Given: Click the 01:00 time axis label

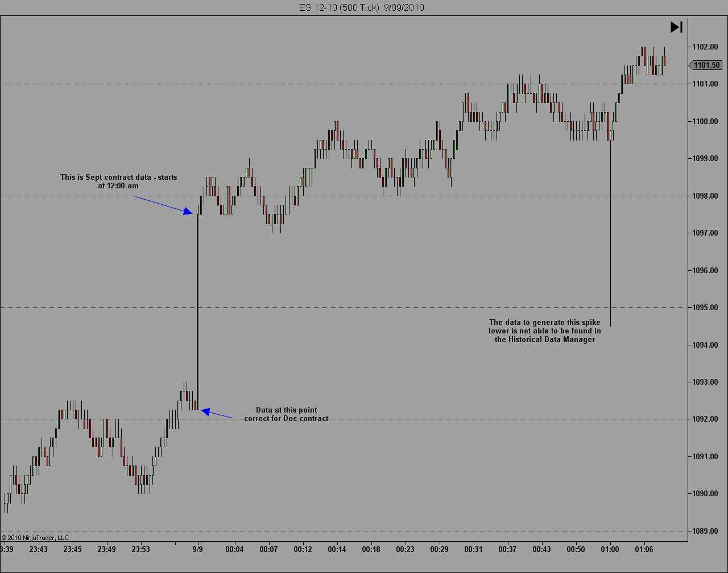Looking at the screenshot, I should 610,550.
